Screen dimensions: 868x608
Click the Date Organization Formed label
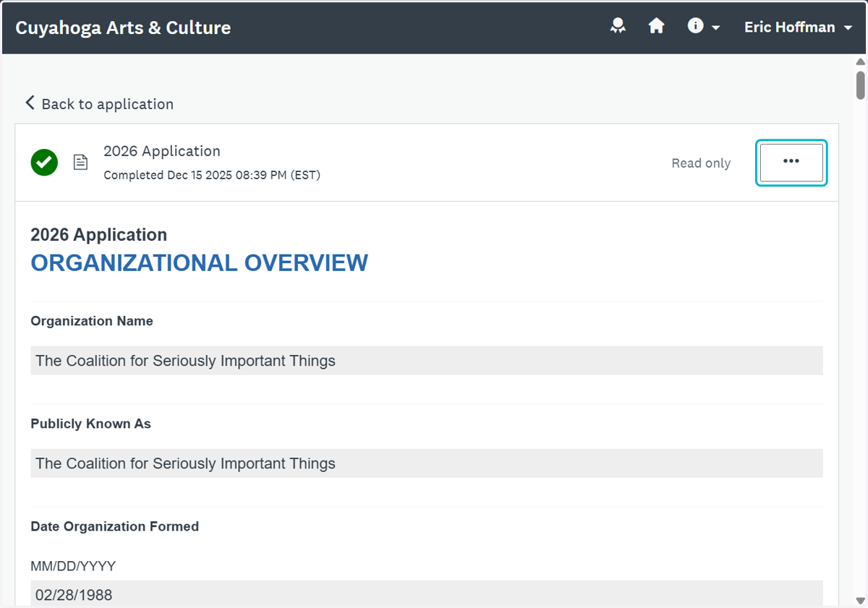click(114, 526)
